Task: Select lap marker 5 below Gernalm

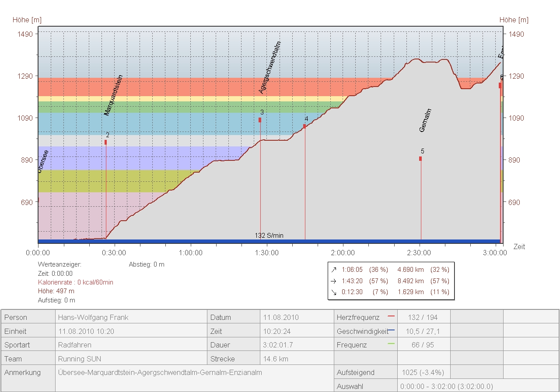Action: coord(420,159)
